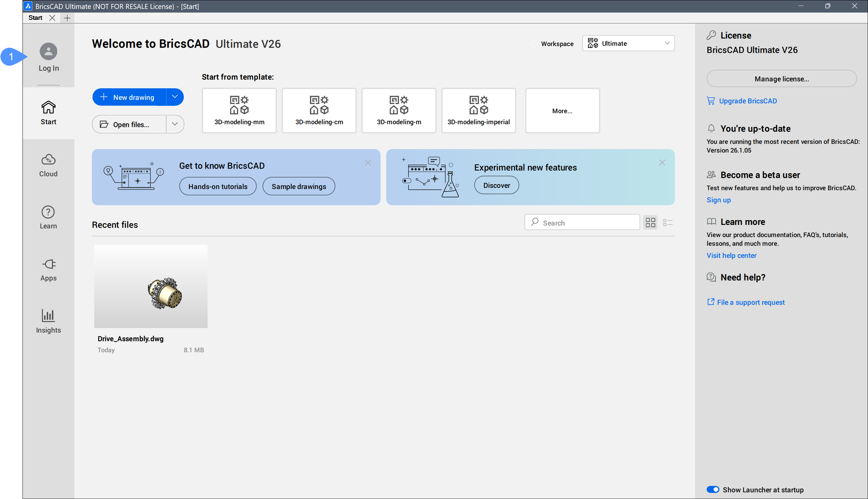868x499 pixels.
Task: Close the Start tab
Action: click(x=52, y=18)
